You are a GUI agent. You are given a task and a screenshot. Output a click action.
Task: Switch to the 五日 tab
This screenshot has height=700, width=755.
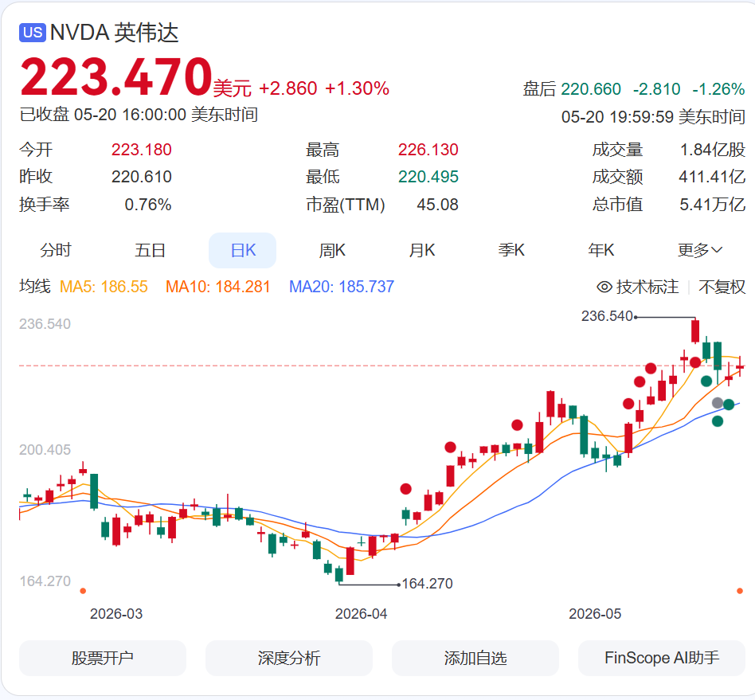point(150,250)
